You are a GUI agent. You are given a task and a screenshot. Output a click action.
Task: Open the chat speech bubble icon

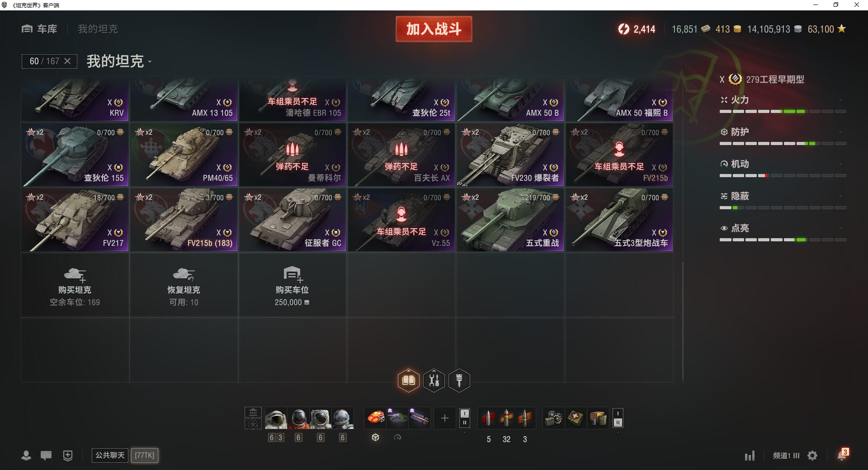pyautogui.click(x=46, y=456)
